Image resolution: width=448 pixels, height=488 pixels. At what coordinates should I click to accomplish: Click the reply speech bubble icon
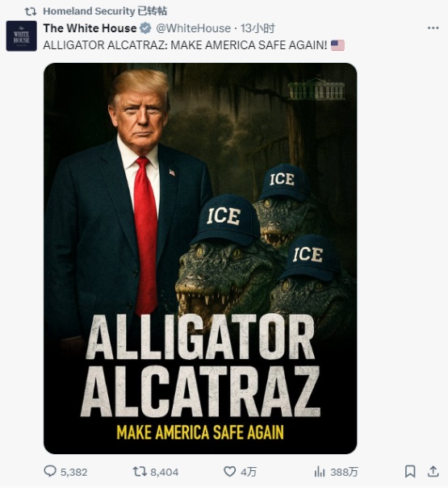pos(50,472)
